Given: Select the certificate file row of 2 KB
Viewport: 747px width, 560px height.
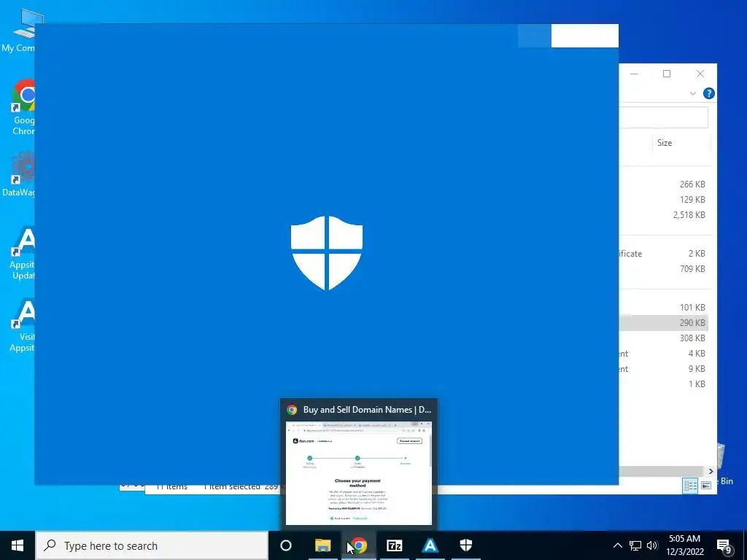Looking at the screenshot, I should pyautogui.click(x=663, y=254).
